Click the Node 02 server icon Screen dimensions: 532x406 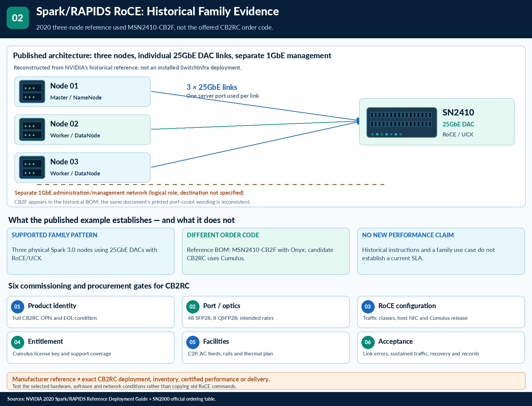32,129
